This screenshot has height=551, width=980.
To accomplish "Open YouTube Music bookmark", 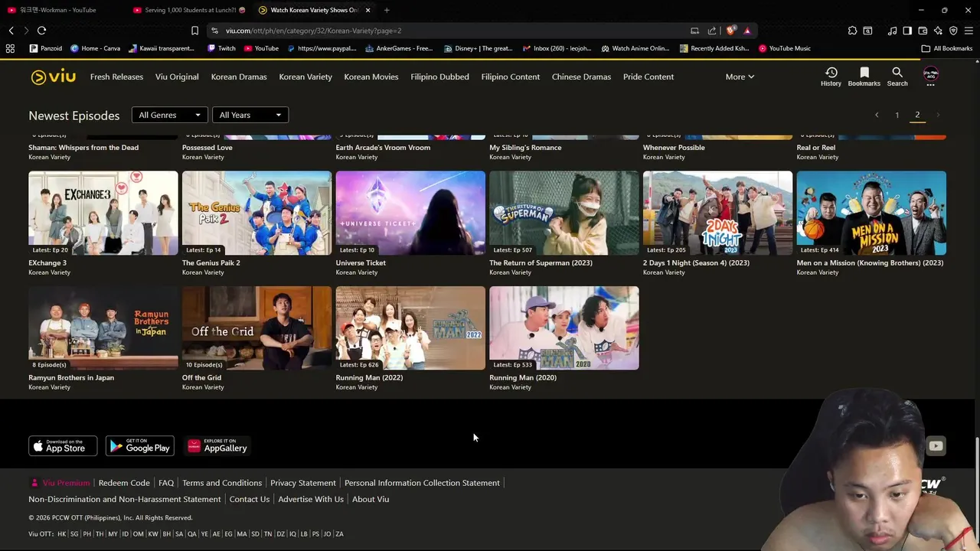I will click(x=785, y=48).
